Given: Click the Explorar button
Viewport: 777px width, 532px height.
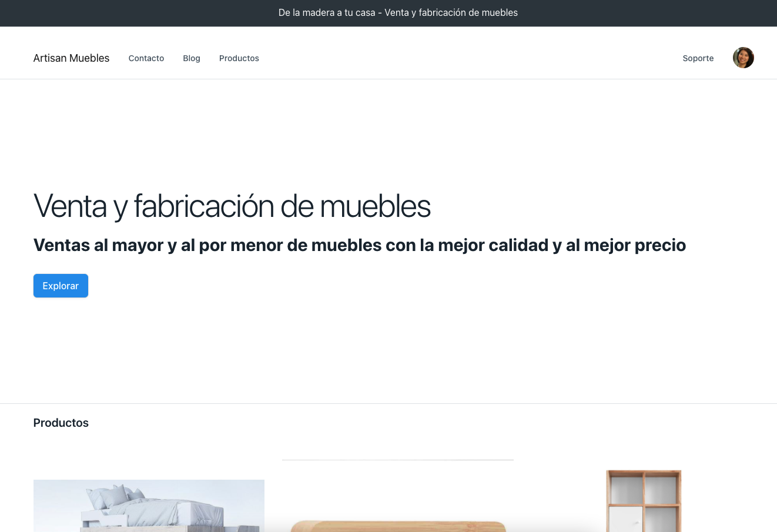Looking at the screenshot, I should click(x=61, y=286).
